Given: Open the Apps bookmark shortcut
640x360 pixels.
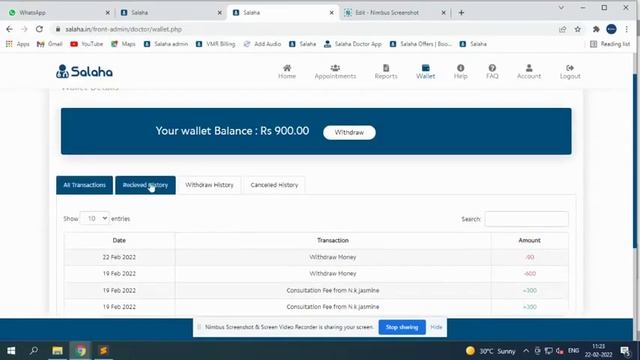Looking at the screenshot, I should 18,44.
